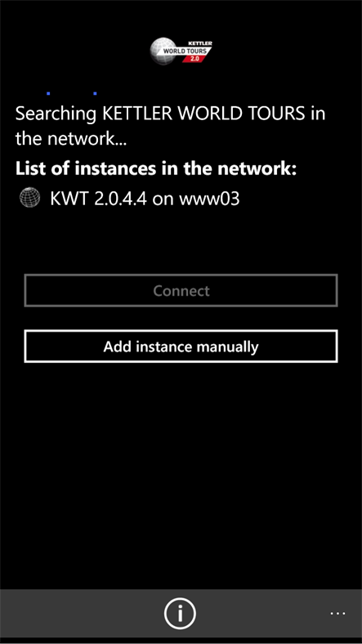Click the silver globe in the logo

(162, 51)
